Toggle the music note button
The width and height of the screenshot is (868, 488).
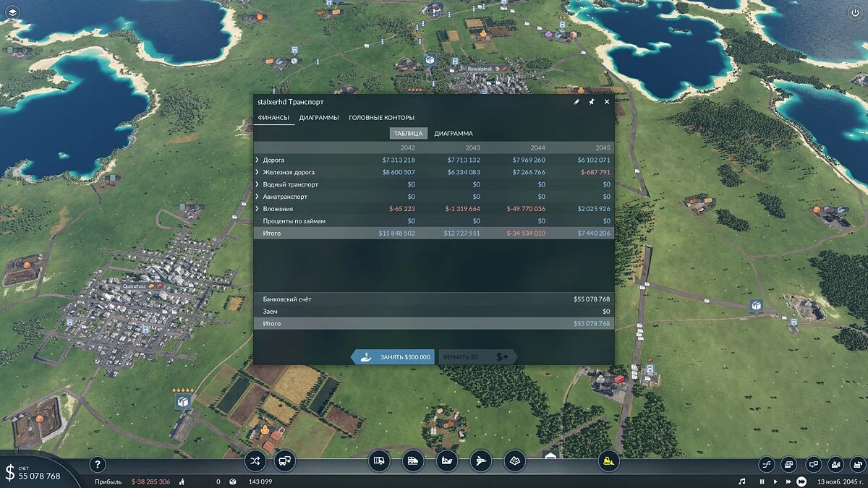coord(741,481)
